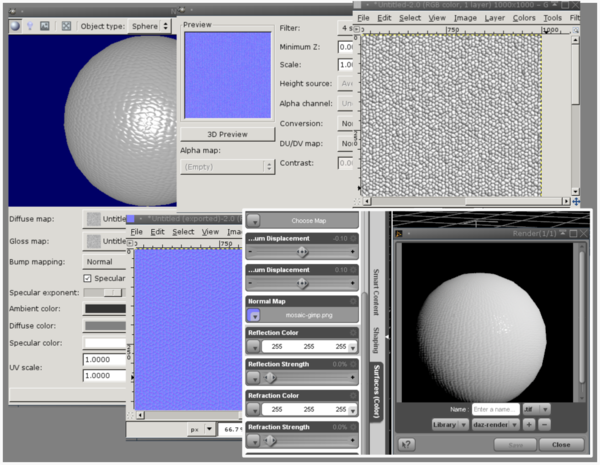Click the Diffuse color swatch

pyautogui.click(x=105, y=326)
